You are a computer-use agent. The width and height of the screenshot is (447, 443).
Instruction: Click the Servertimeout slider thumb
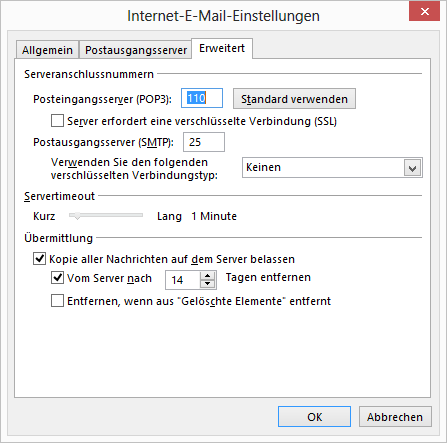pyautogui.click(x=77, y=216)
